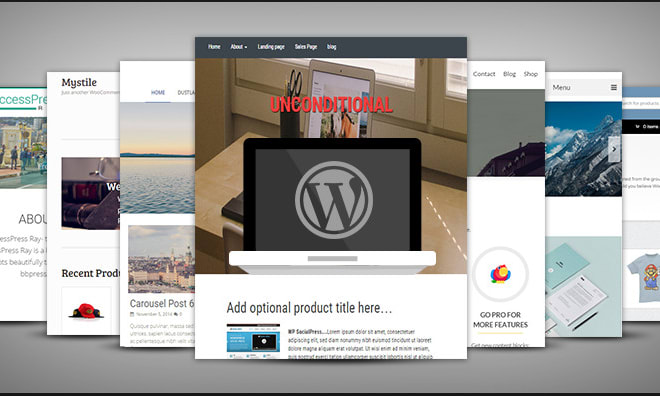The image size is (660, 396).
Task: Click the Recent Products heading
Action: click(90, 273)
